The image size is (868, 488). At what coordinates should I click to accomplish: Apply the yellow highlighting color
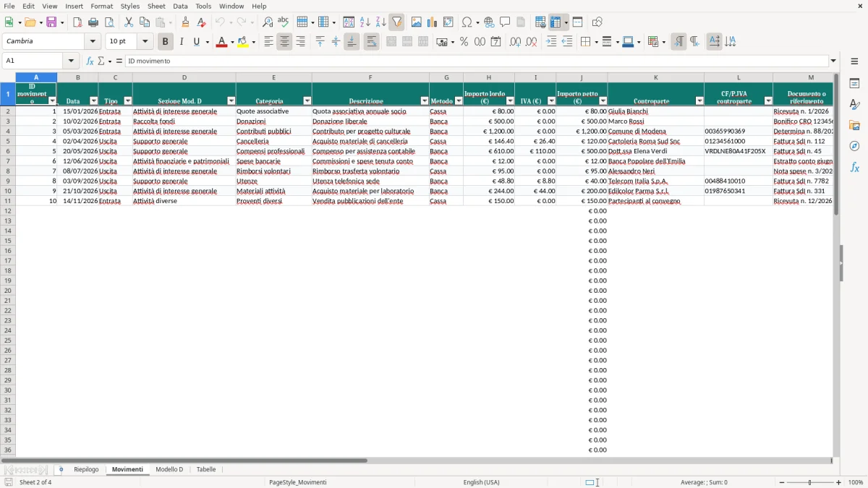[242, 42]
